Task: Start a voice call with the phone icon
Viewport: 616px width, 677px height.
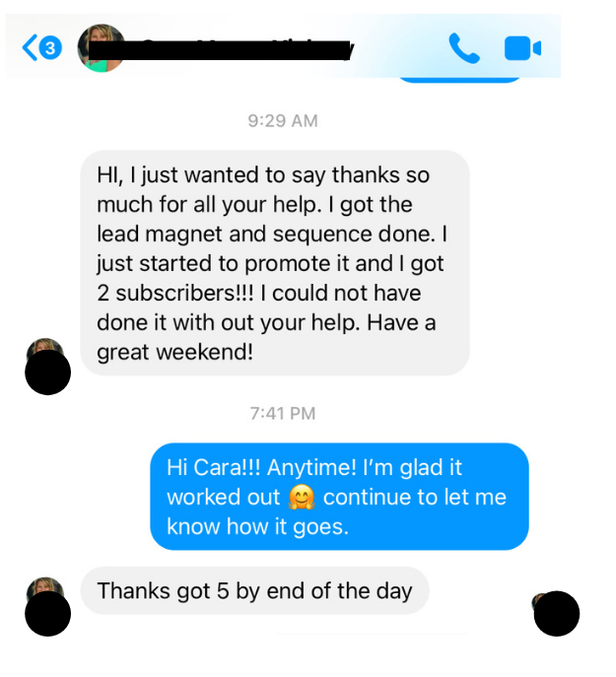Action: (464, 48)
